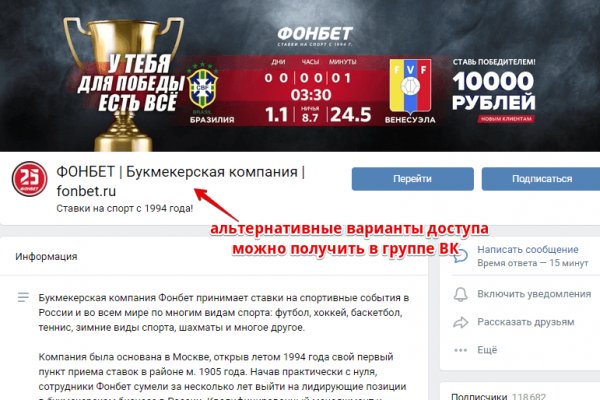Click the Перейти button
600x400 pixels.
coord(412,179)
